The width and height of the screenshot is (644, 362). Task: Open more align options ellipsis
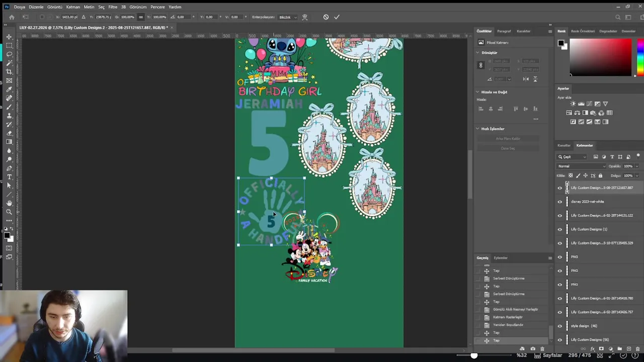536,119
